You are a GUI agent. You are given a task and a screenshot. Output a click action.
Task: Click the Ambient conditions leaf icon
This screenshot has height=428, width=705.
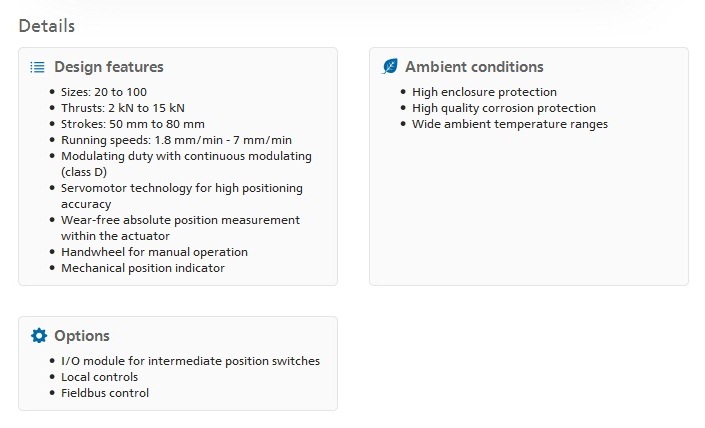coord(390,67)
